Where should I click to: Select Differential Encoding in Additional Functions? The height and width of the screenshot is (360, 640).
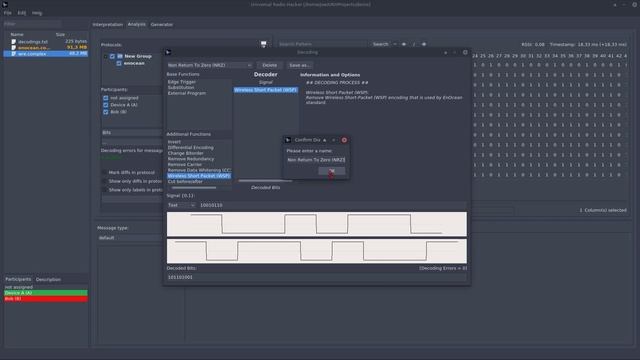click(x=191, y=148)
